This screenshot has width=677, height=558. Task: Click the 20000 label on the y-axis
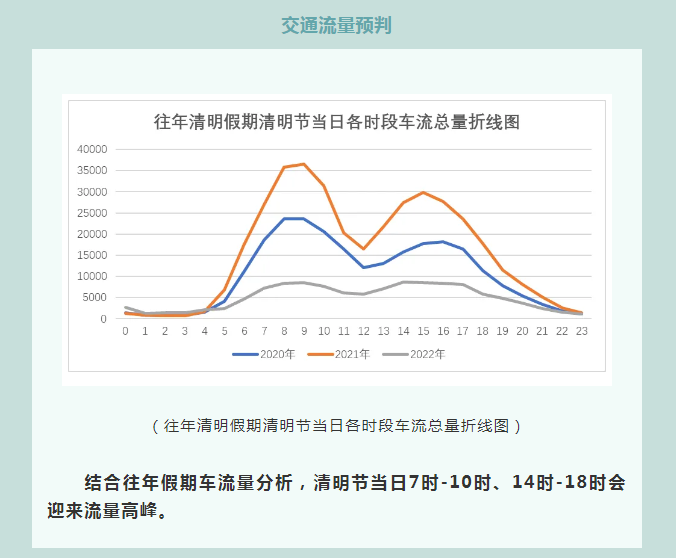(91, 234)
